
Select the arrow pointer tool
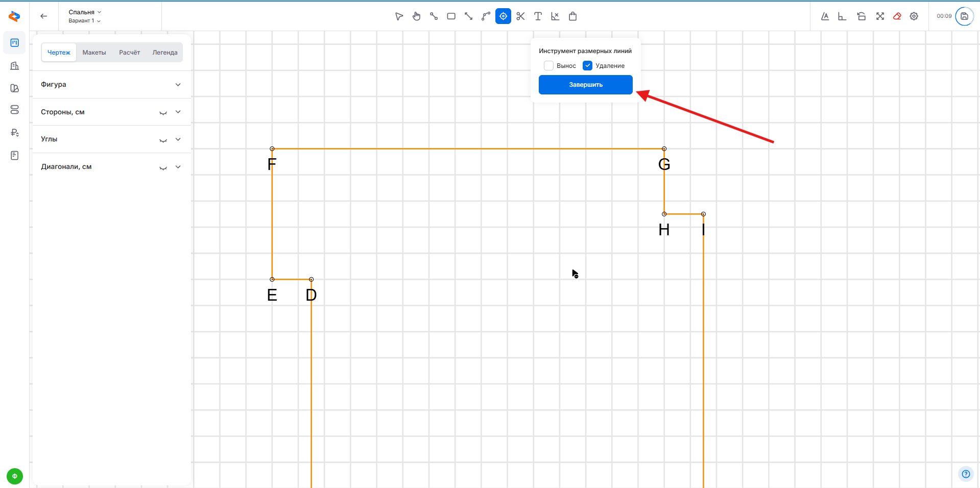click(x=399, y=16)
